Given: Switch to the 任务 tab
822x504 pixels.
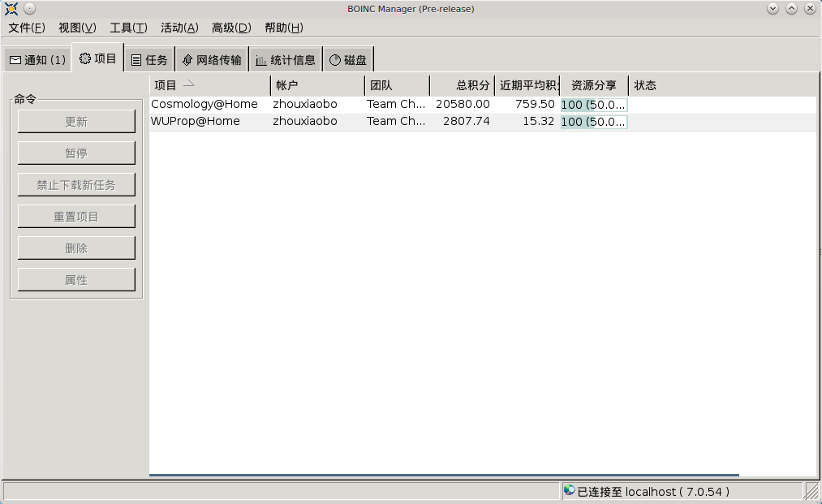Looking at the screenshot, I should [x=149, y=60].
